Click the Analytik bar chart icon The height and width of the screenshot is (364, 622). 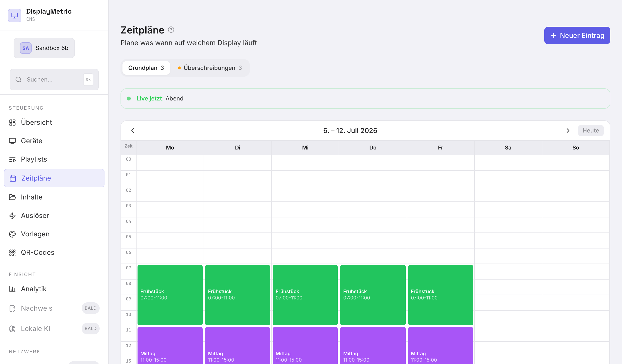pyautogui.click(x=12, y=289)
